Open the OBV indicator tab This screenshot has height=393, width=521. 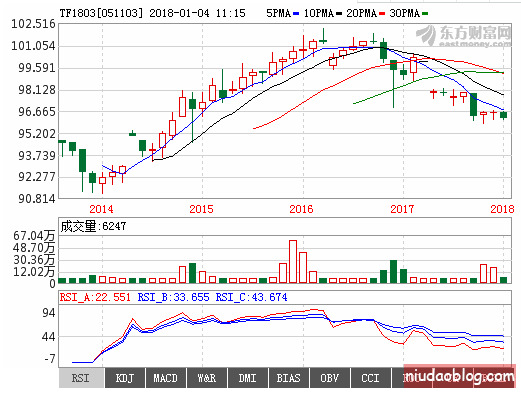tap(330, 378)
